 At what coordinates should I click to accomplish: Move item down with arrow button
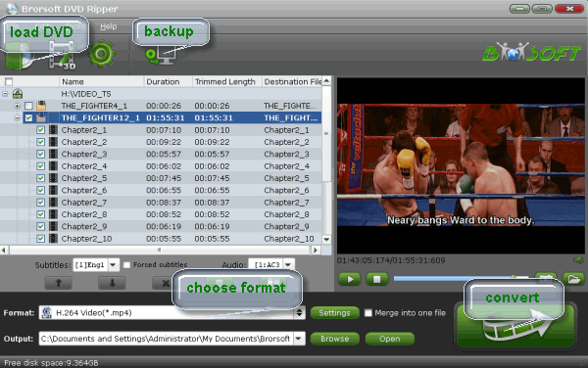(x=112, y=284)
